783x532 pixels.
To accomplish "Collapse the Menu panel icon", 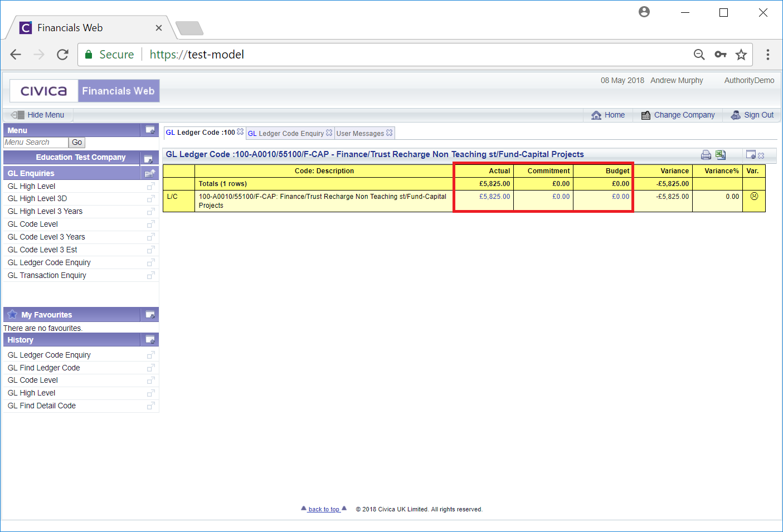I will pyautogui.click(x=150, y=130).
